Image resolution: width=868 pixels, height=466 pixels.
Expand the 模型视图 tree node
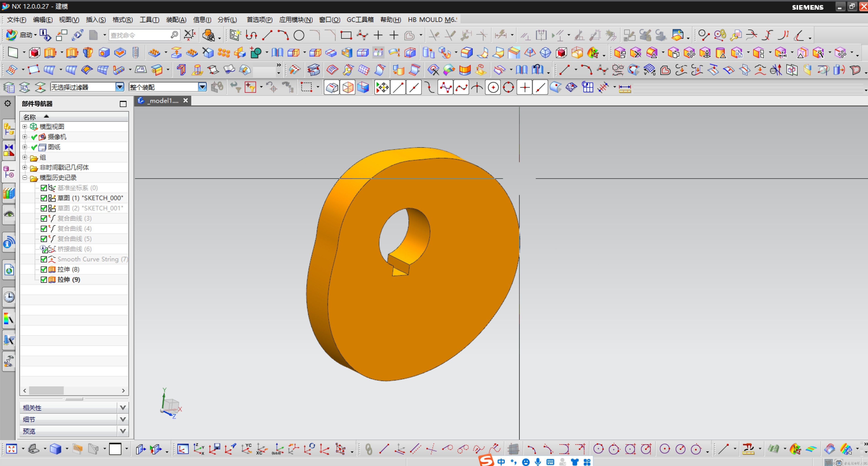[x=25, y=127]
